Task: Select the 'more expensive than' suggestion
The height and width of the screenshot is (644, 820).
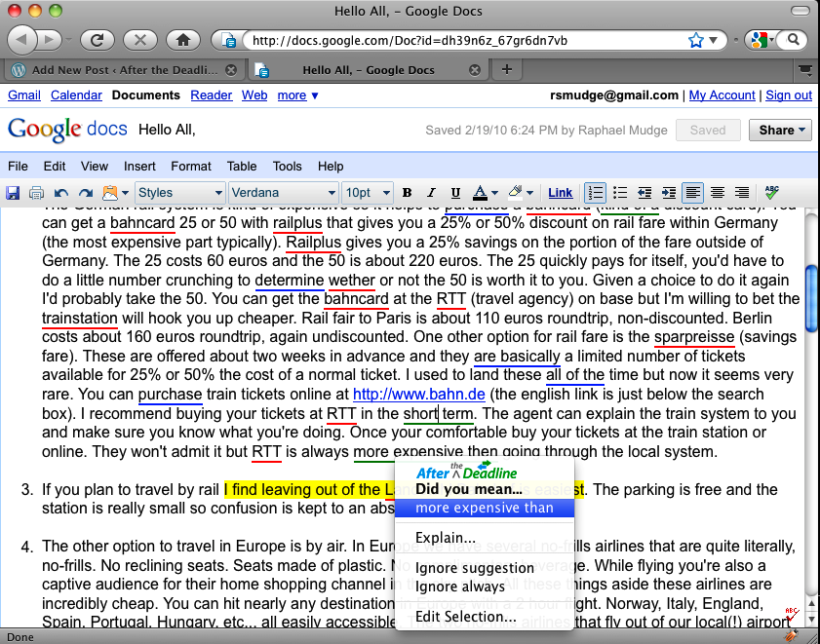Action: (485, 508)
